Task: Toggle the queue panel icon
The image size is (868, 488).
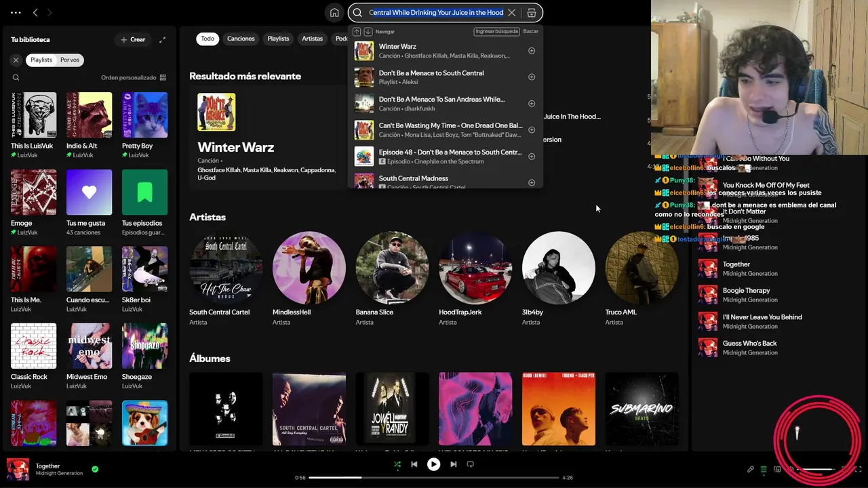Action: [x=764, y=469]
